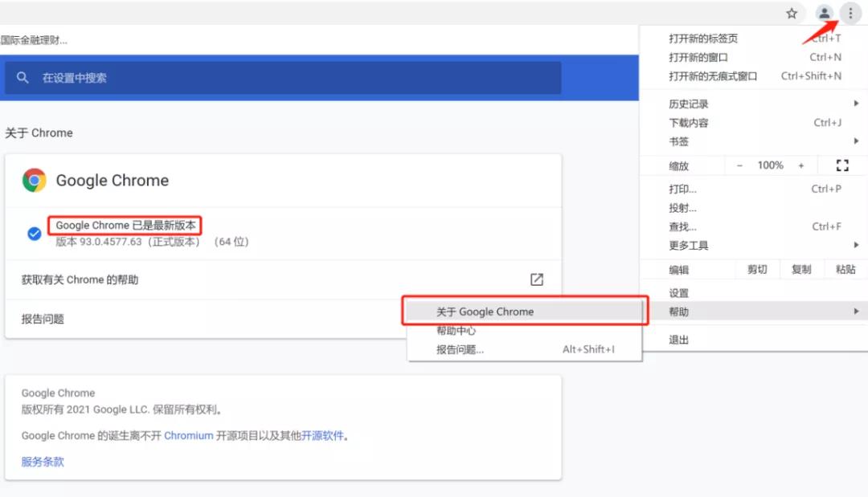The image size is (868, 497).
Task: Select 帮助中心 submenu item
Action: pyautogui.click(x=525, y=331)
